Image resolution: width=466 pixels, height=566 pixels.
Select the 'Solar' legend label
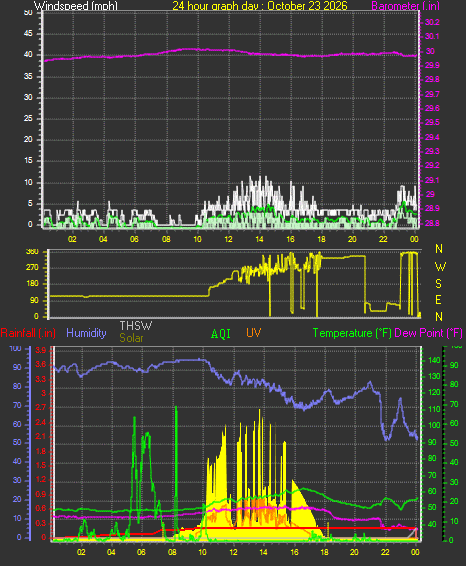131,338
